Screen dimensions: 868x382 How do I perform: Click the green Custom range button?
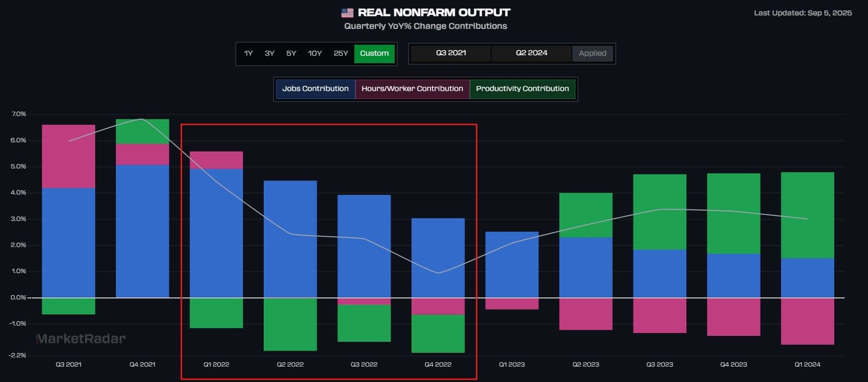click(x=374, y=54)
